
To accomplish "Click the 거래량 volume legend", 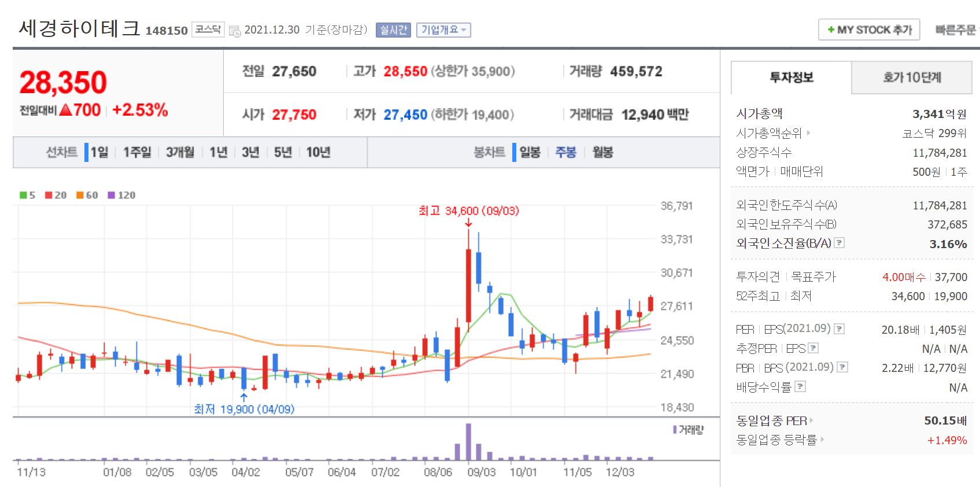I will [x=688, y=430].
